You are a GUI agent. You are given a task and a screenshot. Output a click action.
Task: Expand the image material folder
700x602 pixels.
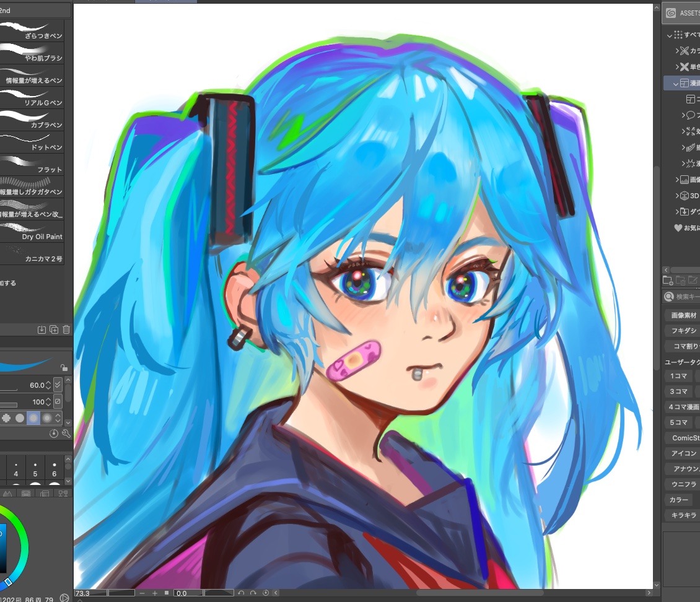point(677,180)
